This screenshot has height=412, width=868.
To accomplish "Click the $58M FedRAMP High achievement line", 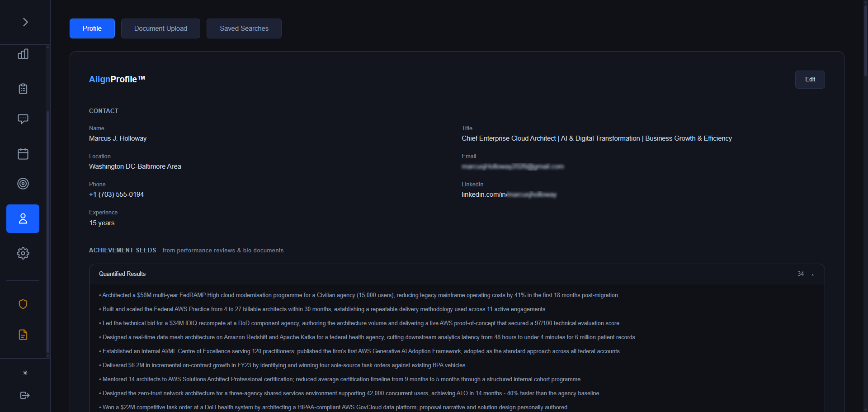I will click(359, 295).
